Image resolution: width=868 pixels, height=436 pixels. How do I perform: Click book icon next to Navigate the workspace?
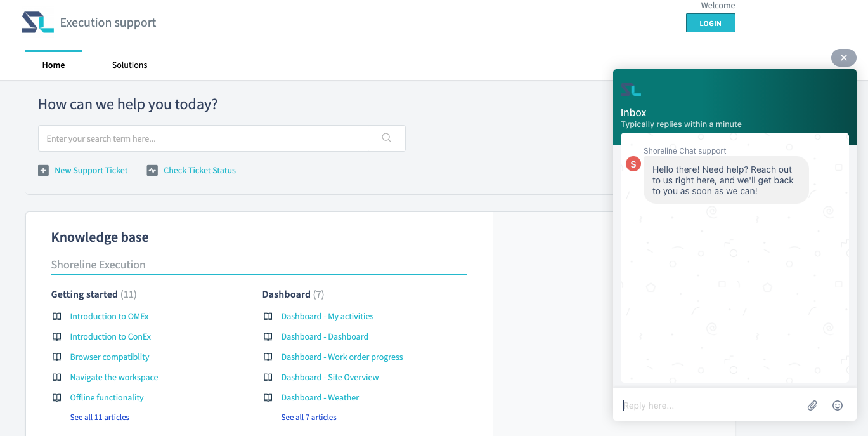pyautogui.click(x=57, y=377)
